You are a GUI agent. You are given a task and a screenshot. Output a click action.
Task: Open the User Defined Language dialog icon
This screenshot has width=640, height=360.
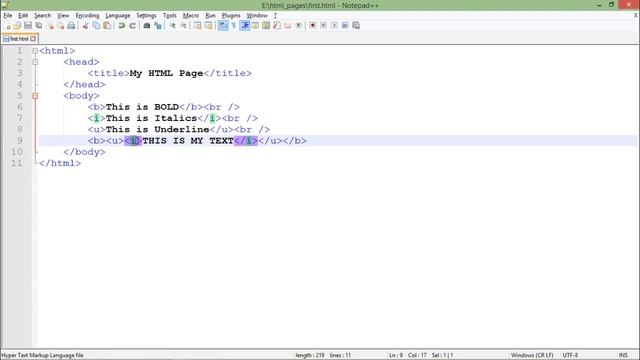click(255, 25)
